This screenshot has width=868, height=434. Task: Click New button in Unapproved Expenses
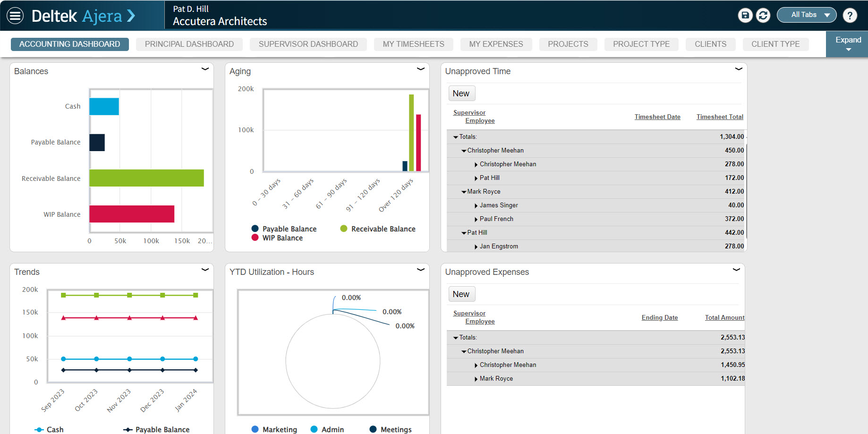[x=461, y=294]
